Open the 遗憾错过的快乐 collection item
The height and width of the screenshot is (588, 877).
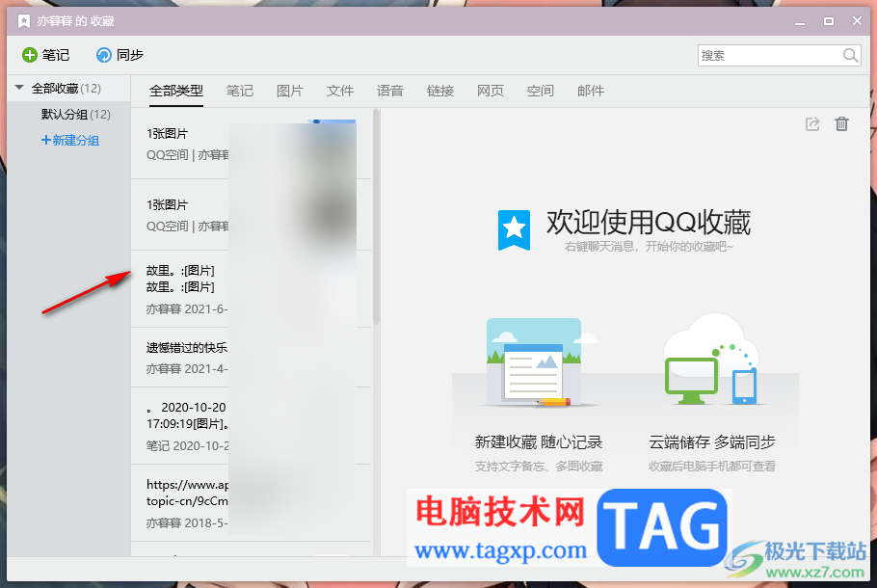(x=252, y=358)
